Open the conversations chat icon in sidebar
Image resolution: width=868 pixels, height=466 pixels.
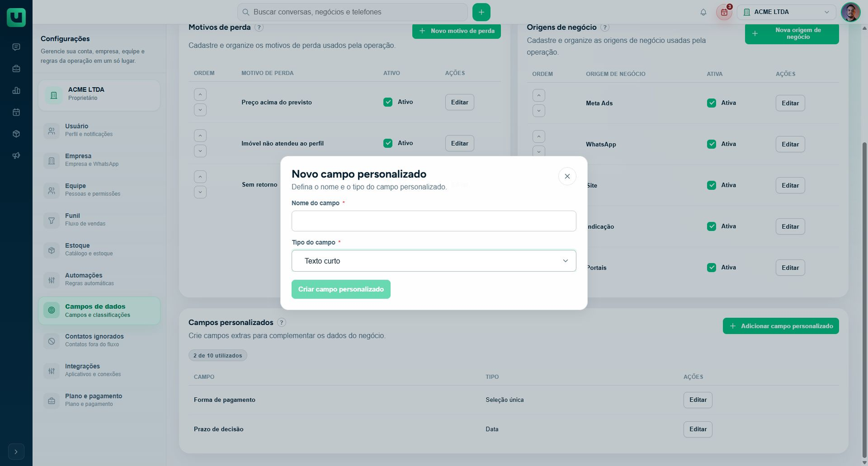16,47
